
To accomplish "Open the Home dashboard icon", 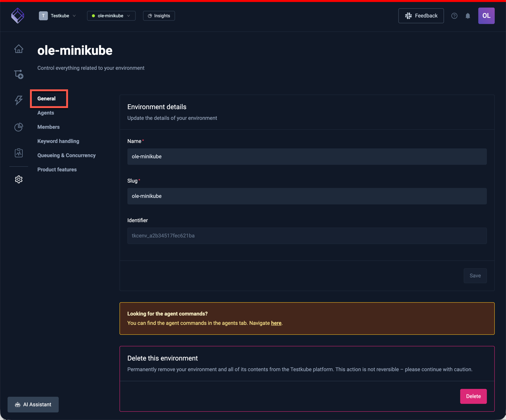I will pos(19,49).
